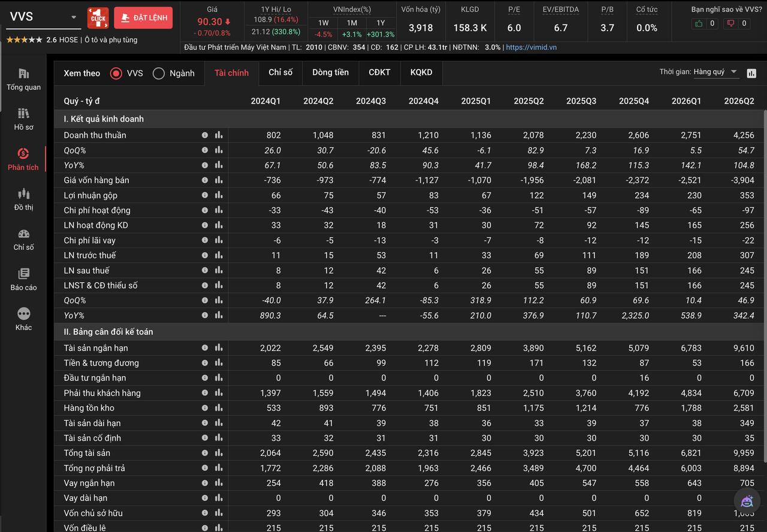
Task: Show the chart for Phải thu khách hàng
Action: tap(219, 393)
